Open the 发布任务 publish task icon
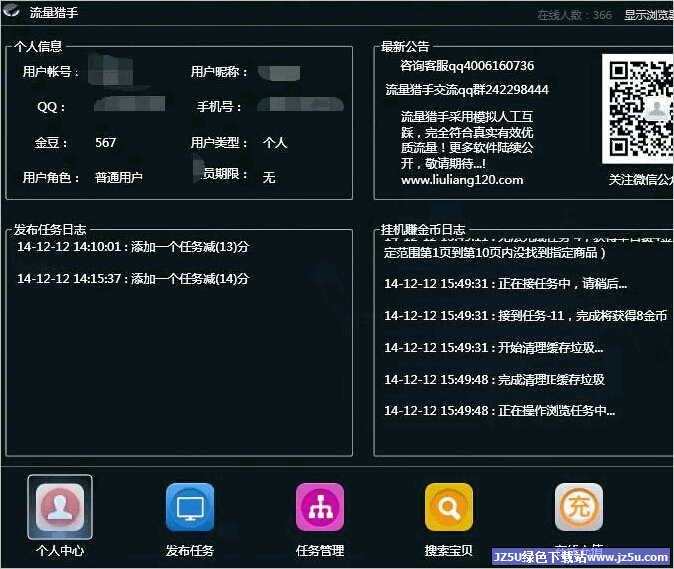 (190, 507)
